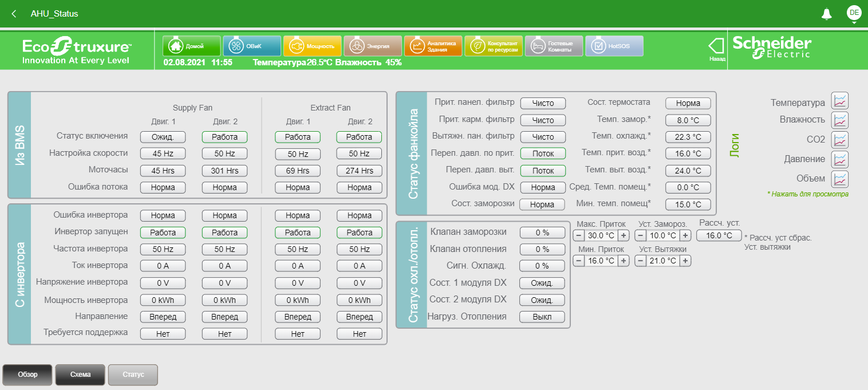This screenshot has height=390, width=868.
Task: Open the DE user account menu
Action: tap(854, 13)
